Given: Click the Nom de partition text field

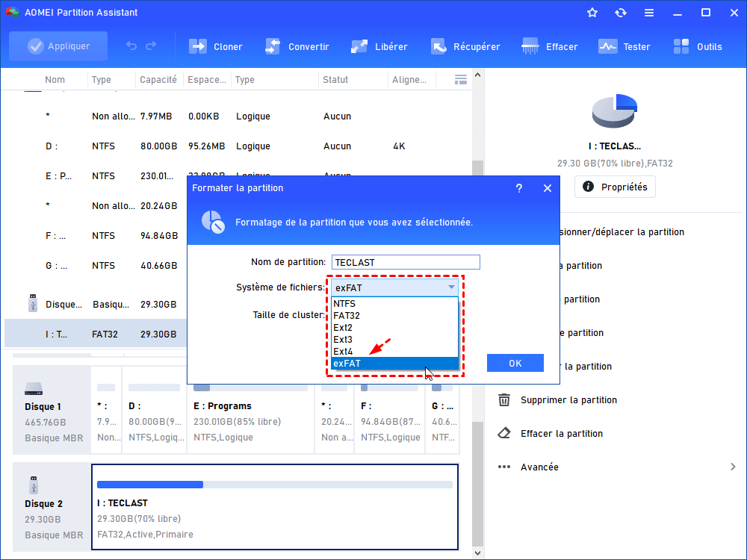Looking at the screenshot, I should [406, 262].
